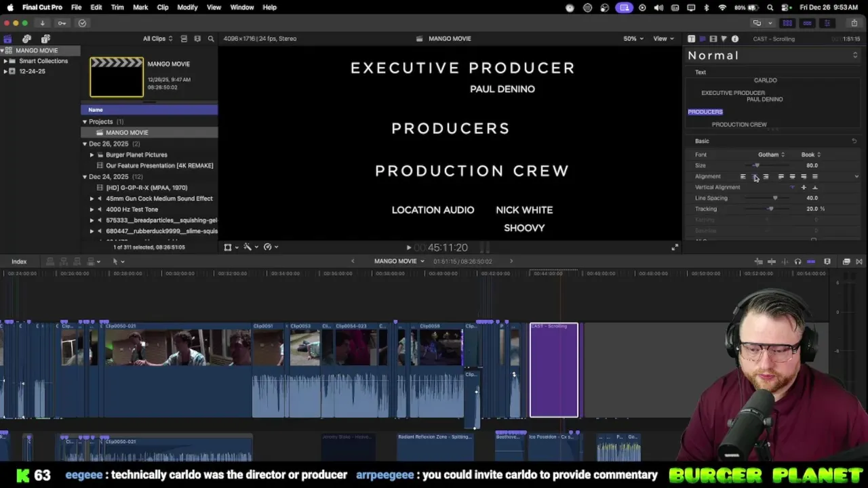Viewport: 868px width, 488px height.
Task: Align text right in Alignment row
Action: point(766,176)
